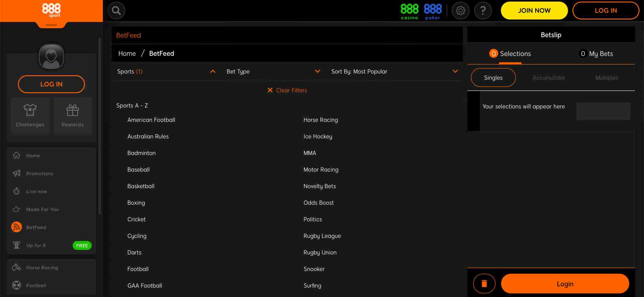The image size is (644, 297).
Task: Switch to Selections tab in Betslip
Action: pos(510,54)
